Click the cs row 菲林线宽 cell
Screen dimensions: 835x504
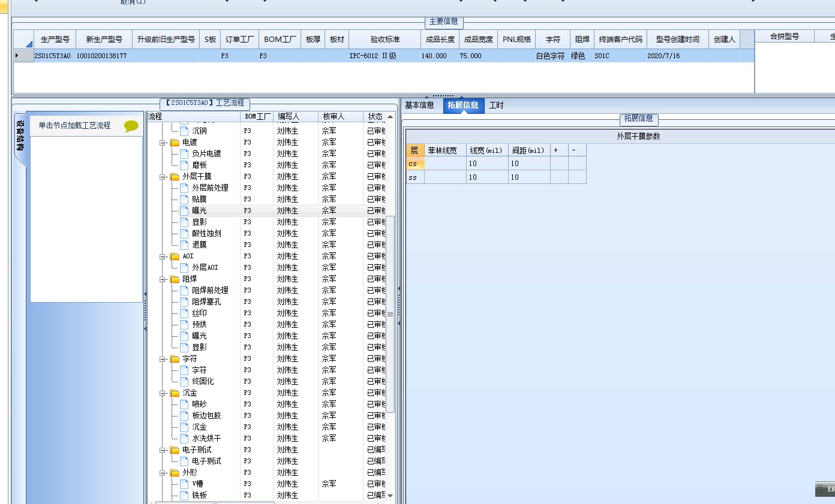click(445, 164)
